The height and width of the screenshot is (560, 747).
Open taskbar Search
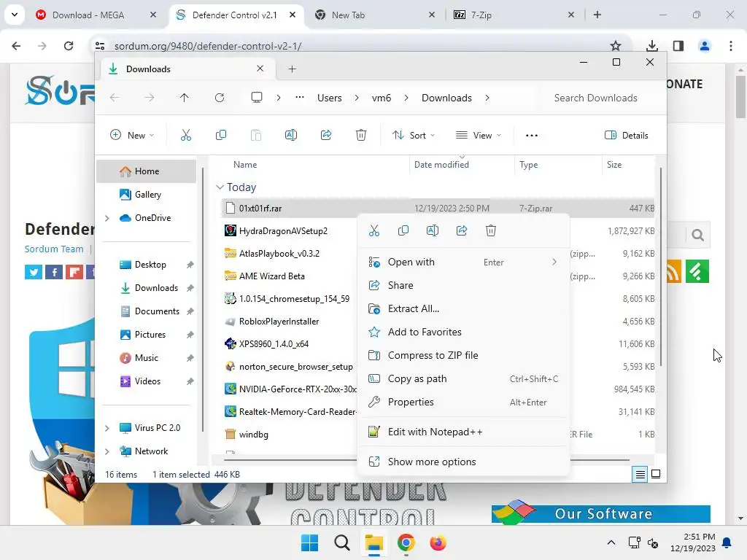tap(342, 542)
